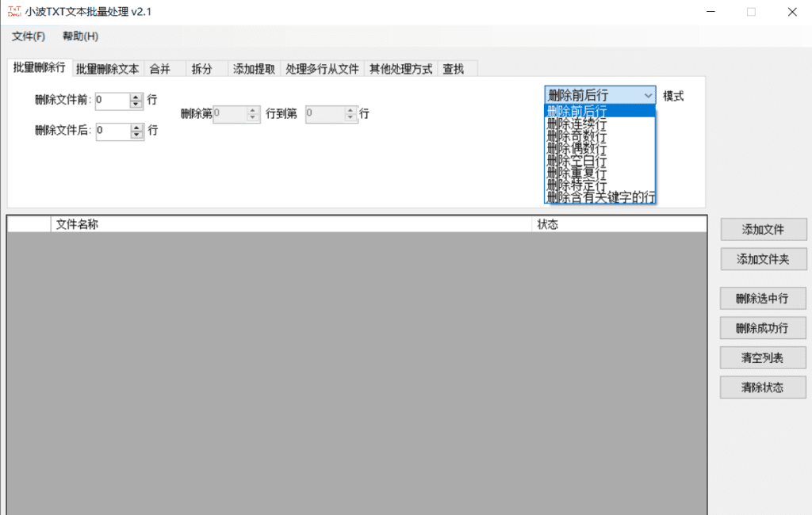The height and width of the screenshot is (515, 812).
Task: Open the 帮助(H) menu
Action: [x=80, y=36]
